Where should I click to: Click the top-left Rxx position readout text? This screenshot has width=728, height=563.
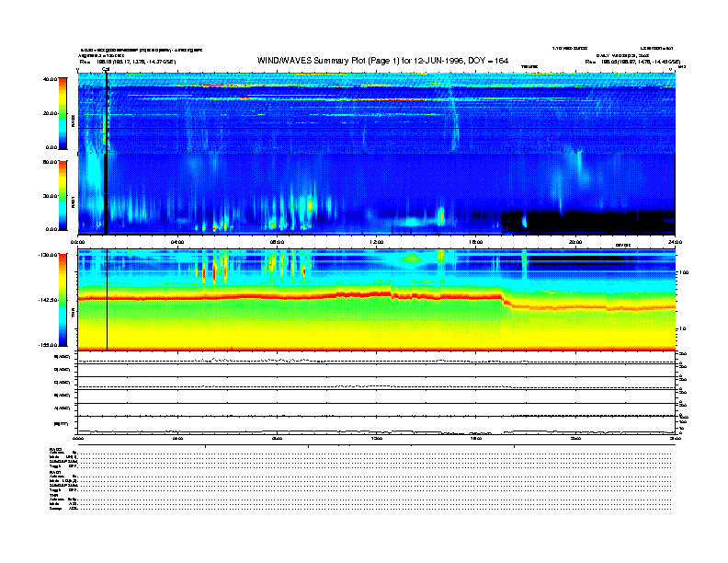pyautogui.click(x=128, y=62)
